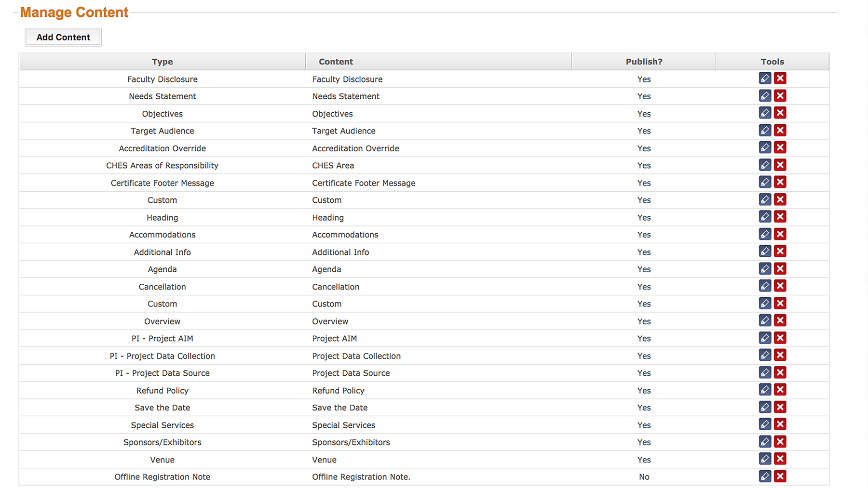Edit the PI - Project AIM row
The width and height of the screenshot is (868, 488).
tap(765, 338)
